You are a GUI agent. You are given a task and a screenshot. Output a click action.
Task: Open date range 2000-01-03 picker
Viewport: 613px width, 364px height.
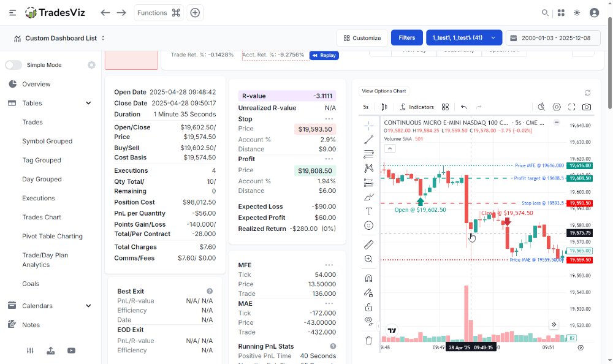[553, 38]
